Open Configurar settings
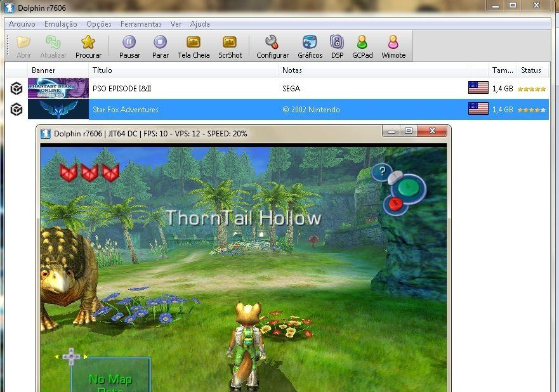Screen dimensions: 559x392 click(272, 47)
